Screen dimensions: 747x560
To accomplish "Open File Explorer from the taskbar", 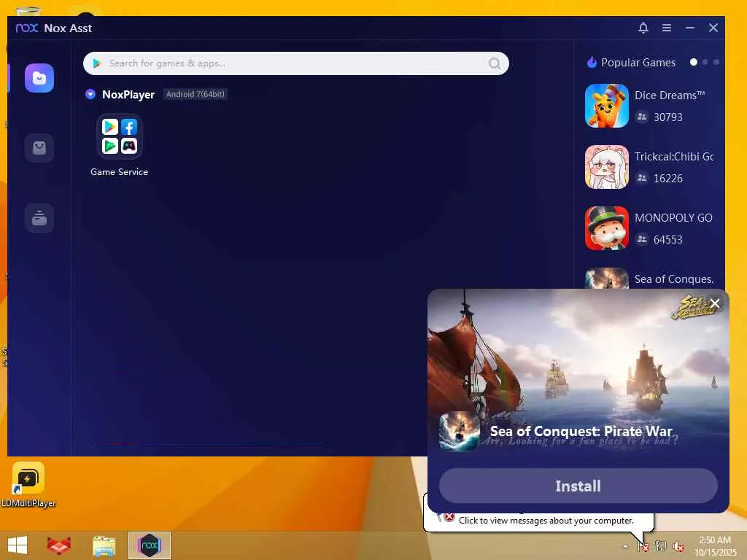I will [x=104, y=545].
